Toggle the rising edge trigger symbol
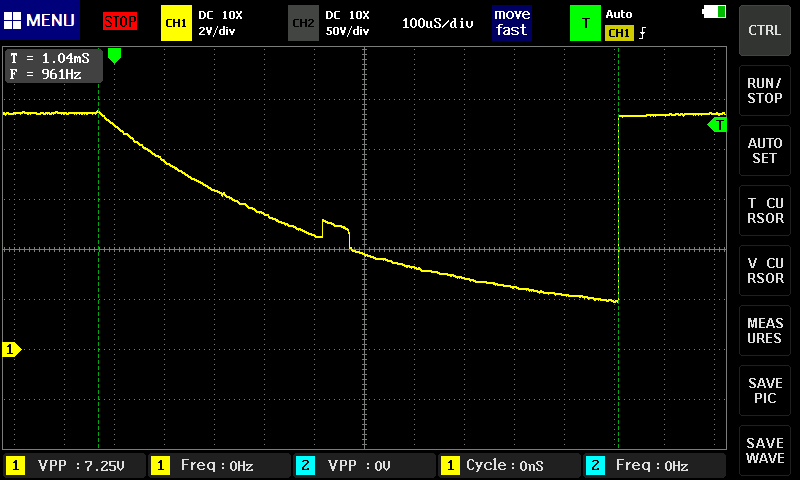 pos(642,33)
